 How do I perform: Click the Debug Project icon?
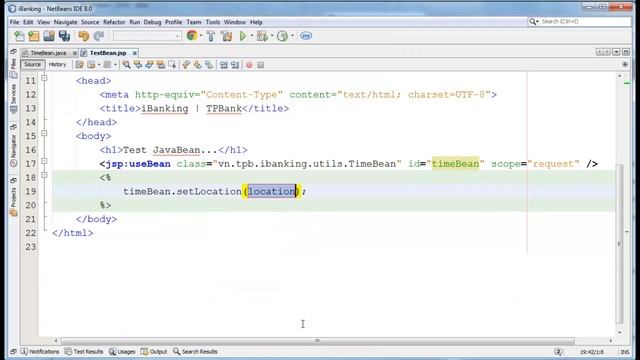point(262,36)
